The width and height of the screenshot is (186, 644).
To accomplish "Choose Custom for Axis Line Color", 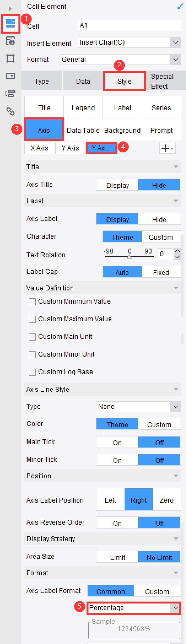I will 159,424.
